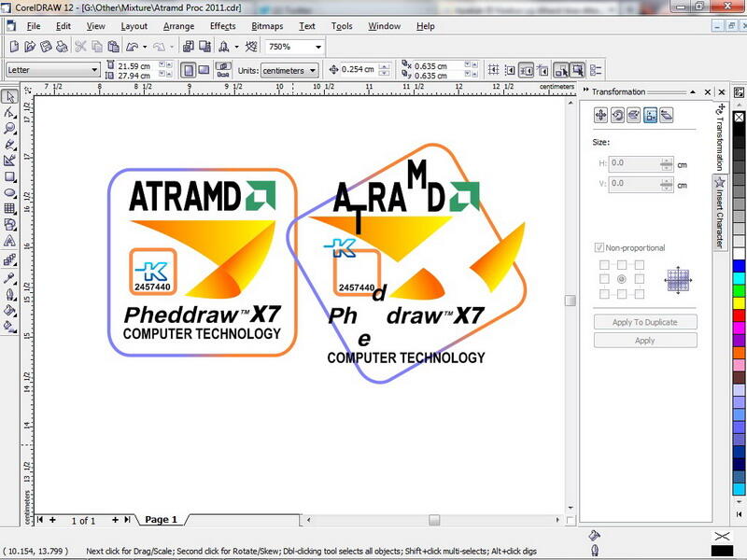Check the bottom-right anchor point box

click(x=640, y=294)
